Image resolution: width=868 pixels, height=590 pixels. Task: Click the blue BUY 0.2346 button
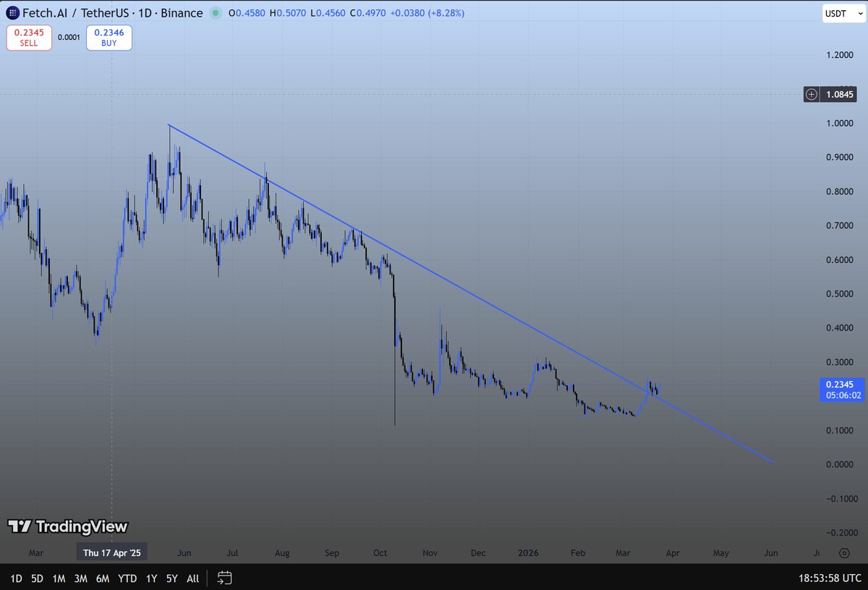(x=109, y=38)
